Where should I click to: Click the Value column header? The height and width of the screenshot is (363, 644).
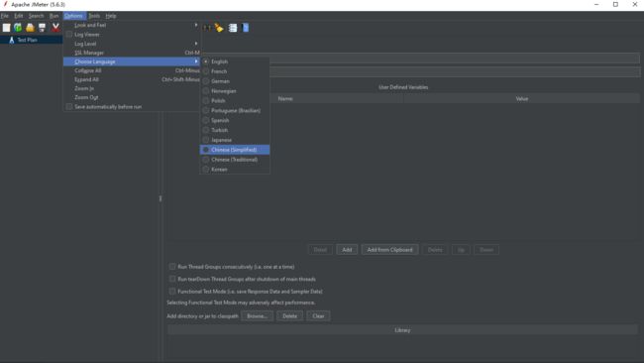[x=522, y=98]
